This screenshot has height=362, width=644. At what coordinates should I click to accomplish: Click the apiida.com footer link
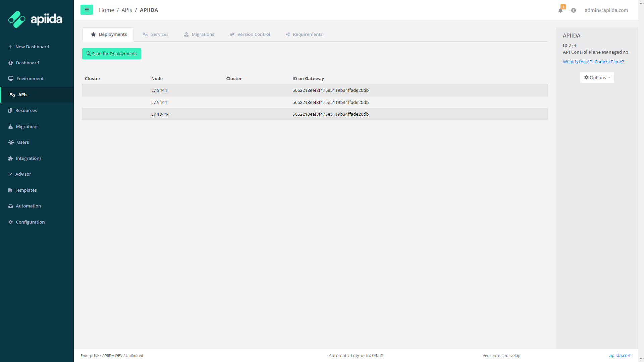point(620,355)
